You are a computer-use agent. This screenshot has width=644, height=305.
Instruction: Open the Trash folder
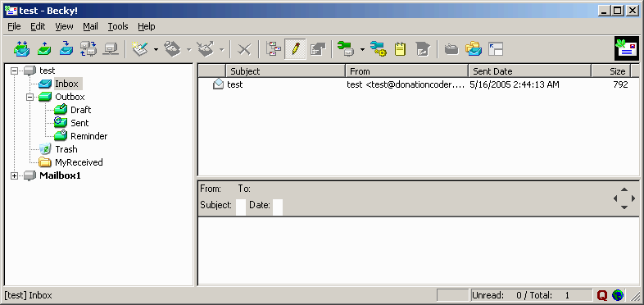[x=66, y=149]
